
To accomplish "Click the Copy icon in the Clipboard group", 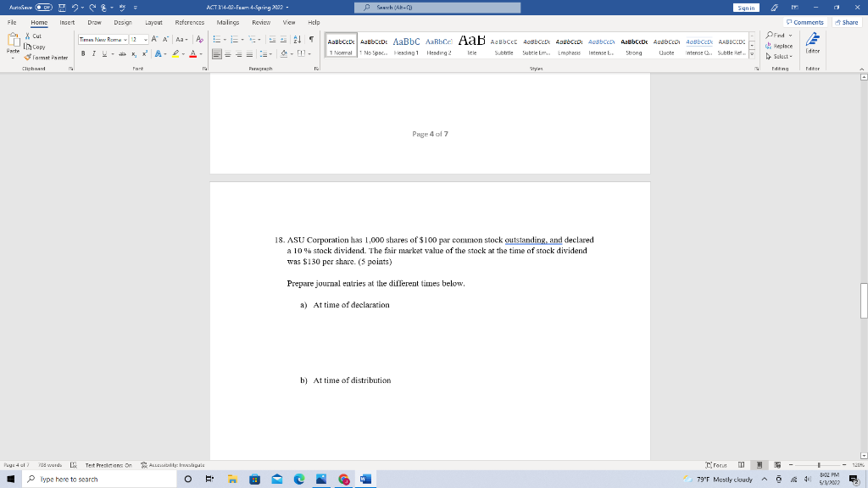I will [30, 47].
